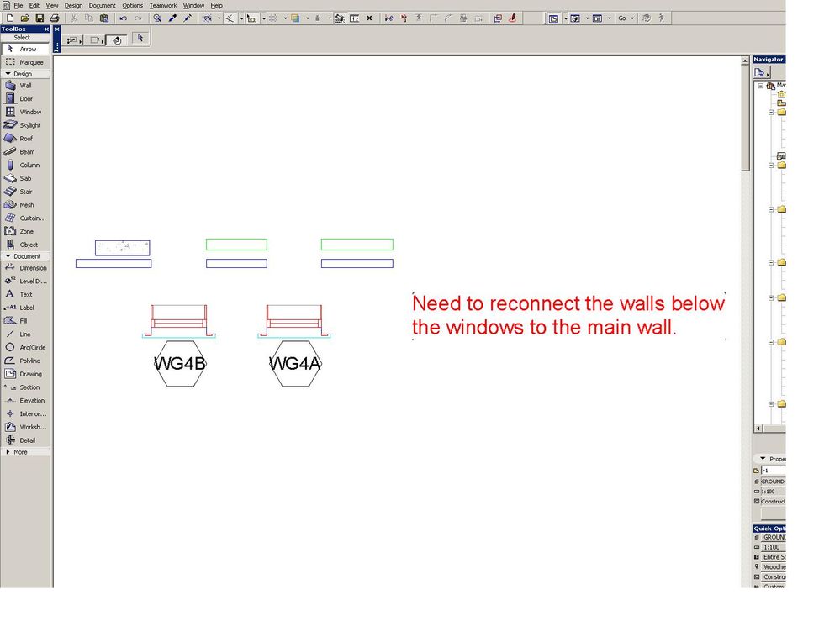
Task: Choose the Roof tool
Action: [25, 139]
